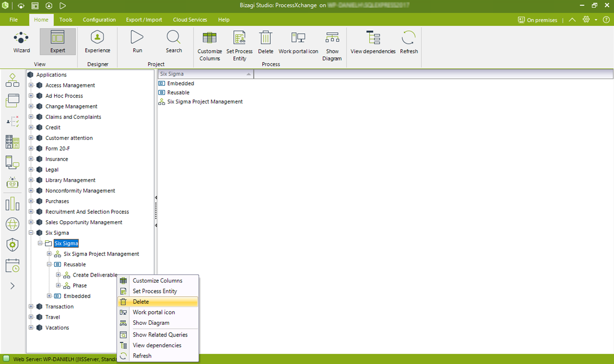Choose View dependencies in context menu
The height and width of the screenshot is (364, 614).
[158, 345]
